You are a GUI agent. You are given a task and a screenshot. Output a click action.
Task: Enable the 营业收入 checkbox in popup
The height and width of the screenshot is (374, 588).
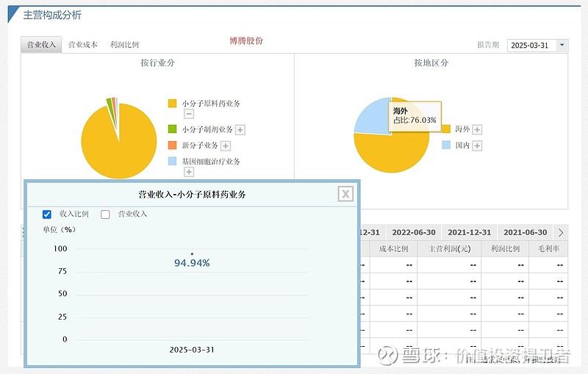click(x=105, y=215)
